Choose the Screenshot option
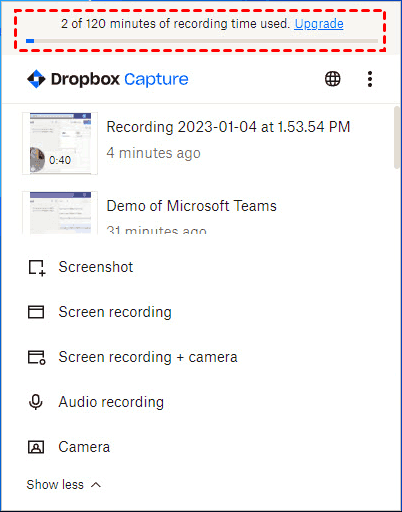402x512 pixels. 96,267
